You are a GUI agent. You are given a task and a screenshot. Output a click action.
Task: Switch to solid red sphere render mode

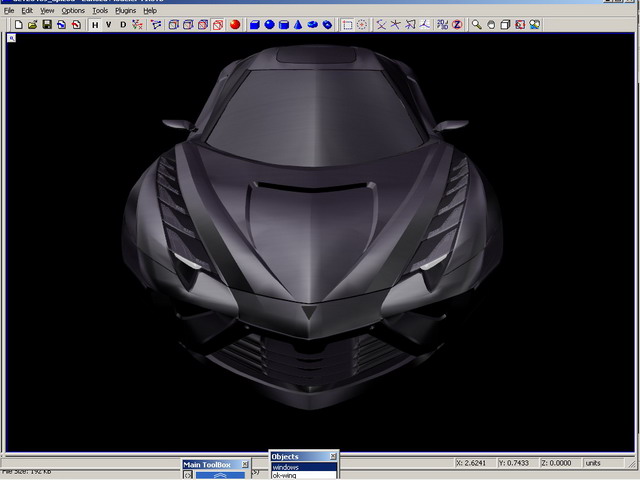[234, 24]
